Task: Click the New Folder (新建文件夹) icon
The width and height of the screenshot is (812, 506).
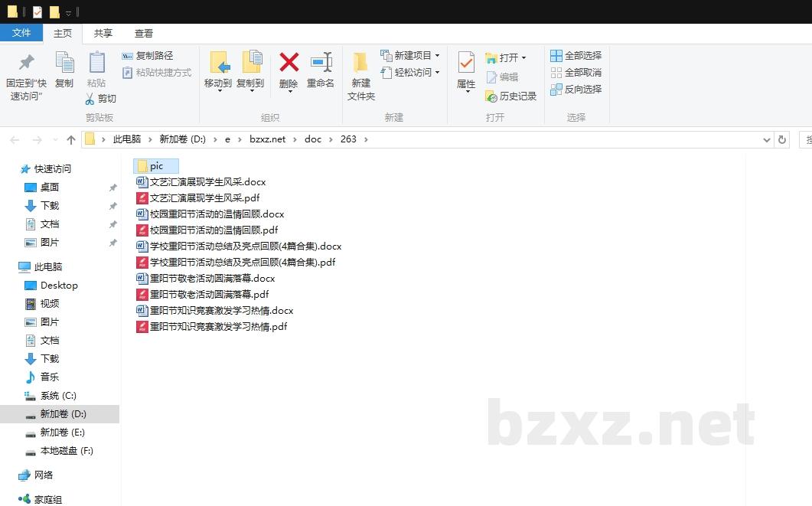Action: [361, 63]
